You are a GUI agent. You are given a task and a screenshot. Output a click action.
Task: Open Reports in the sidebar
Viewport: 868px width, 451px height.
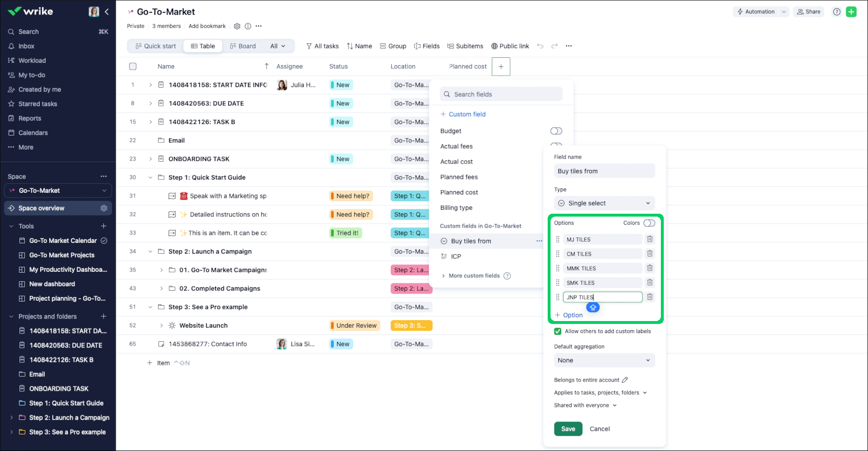click(x=29, y=118)
